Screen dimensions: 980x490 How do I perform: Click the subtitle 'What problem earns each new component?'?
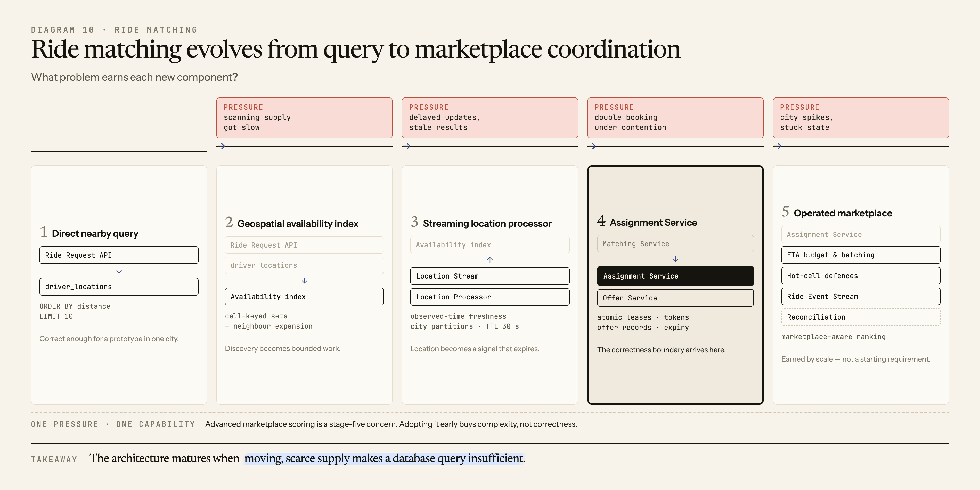(x=134, y=77)
